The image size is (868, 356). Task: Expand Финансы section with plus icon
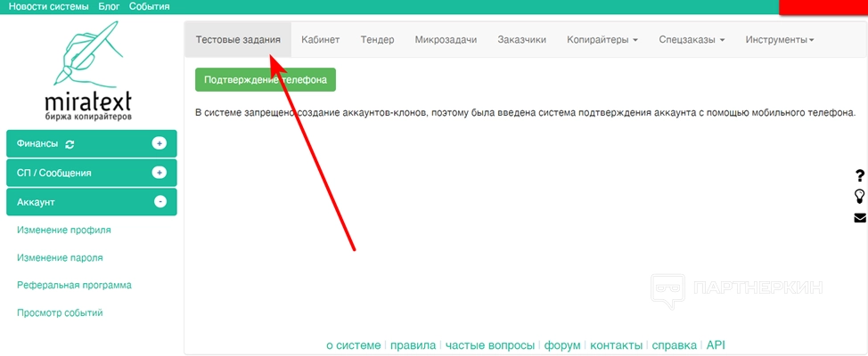[x=160, y=143]
